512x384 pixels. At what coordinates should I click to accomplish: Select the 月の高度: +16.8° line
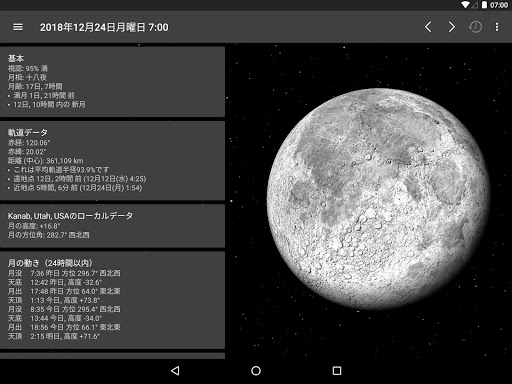coord(34,226)
